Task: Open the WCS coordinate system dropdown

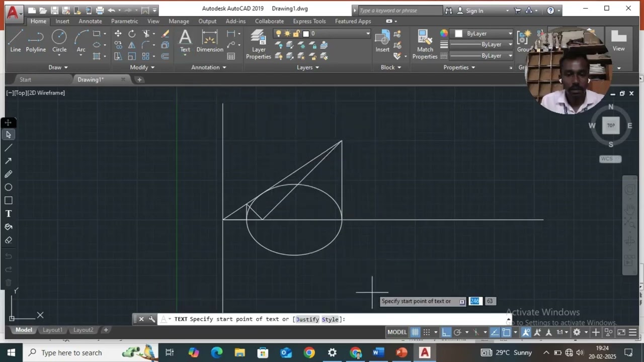Action: 611,159
